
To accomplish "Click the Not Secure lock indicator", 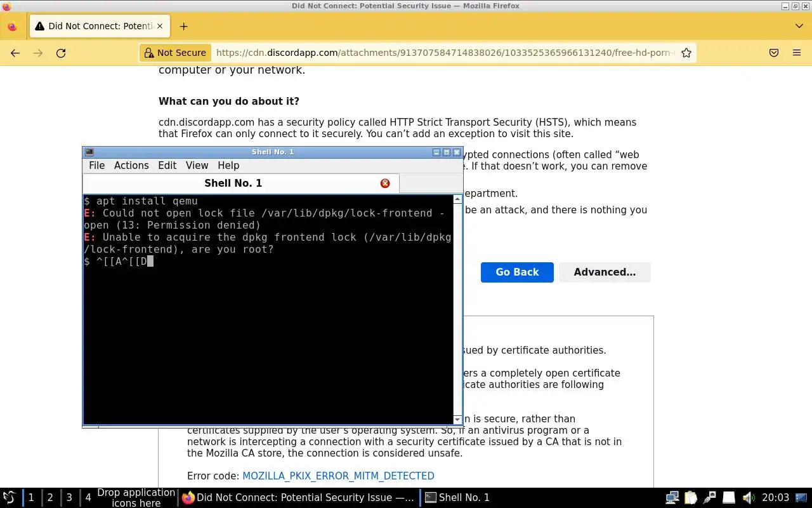I will 174,53.
